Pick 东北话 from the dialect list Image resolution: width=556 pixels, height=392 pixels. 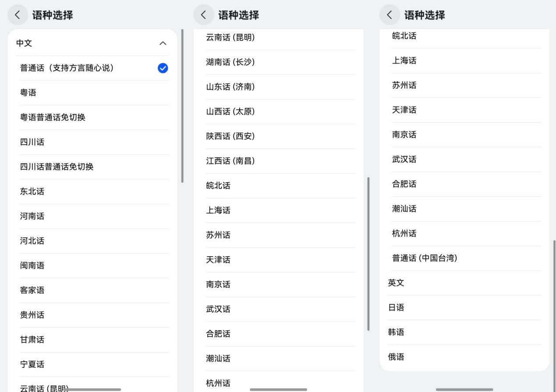(32, 191)
